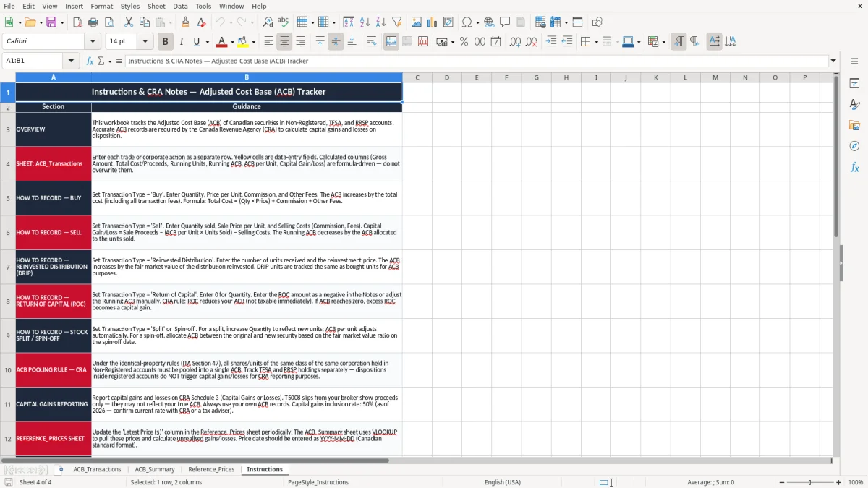This screenshot has height=488, width=868.
Task: Switch to the Reference_Prices sheet tab
Action: point(211,469)
